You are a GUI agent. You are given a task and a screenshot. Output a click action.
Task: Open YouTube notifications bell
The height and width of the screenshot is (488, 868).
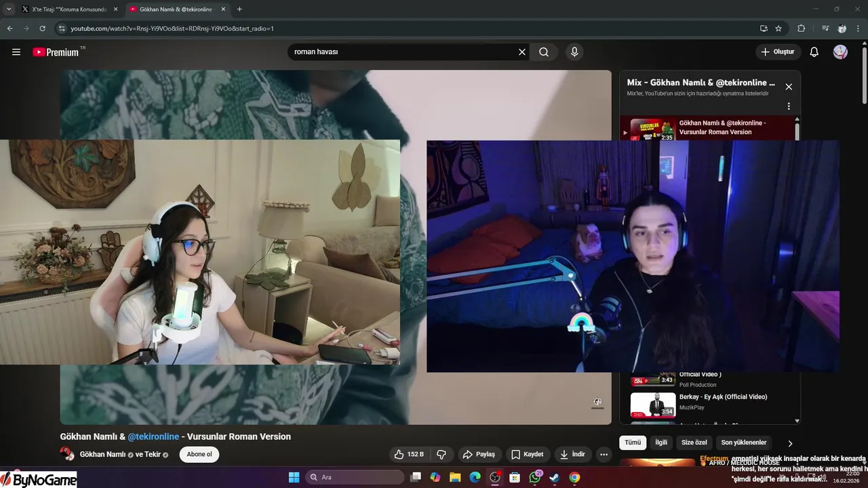814,52
